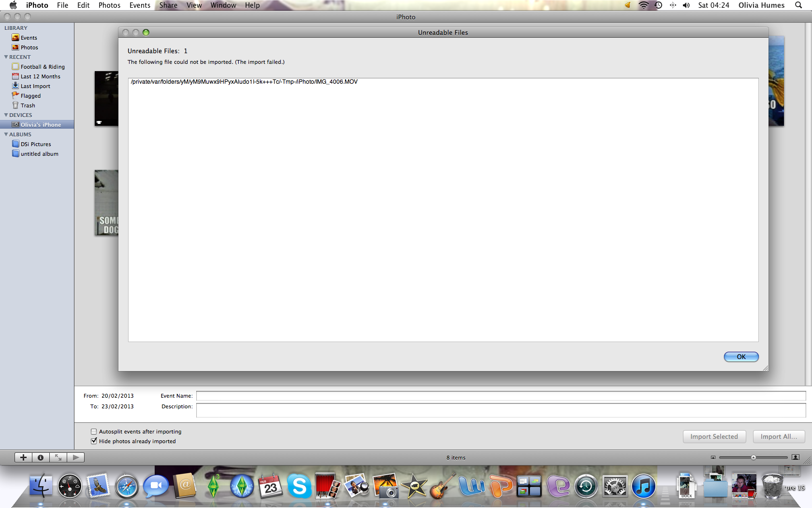Click the iPhoto icon in the Dock
The height and width of the screenshot is (508, 812).
(x=385, y=486)
